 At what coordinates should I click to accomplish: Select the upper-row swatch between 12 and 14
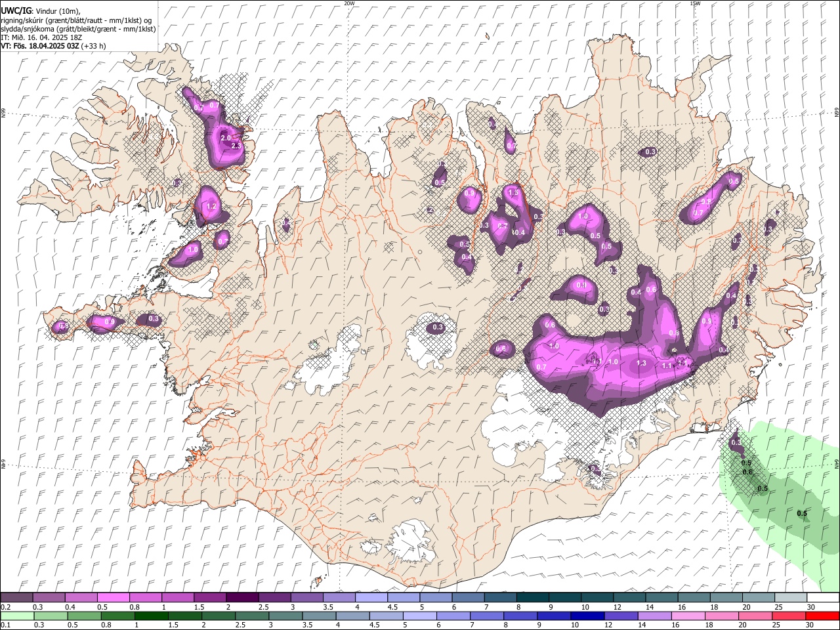pyautogui.click(x=629, y=597)
